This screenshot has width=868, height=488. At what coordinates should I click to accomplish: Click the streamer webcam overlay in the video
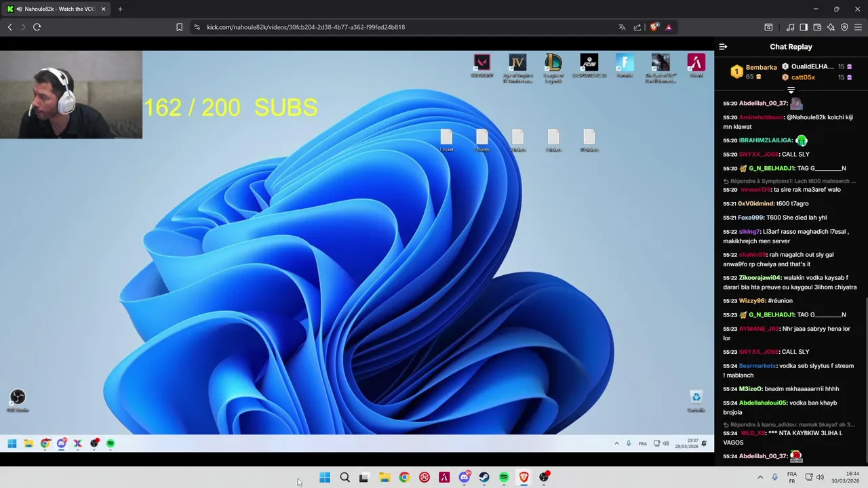coord(71,94)
